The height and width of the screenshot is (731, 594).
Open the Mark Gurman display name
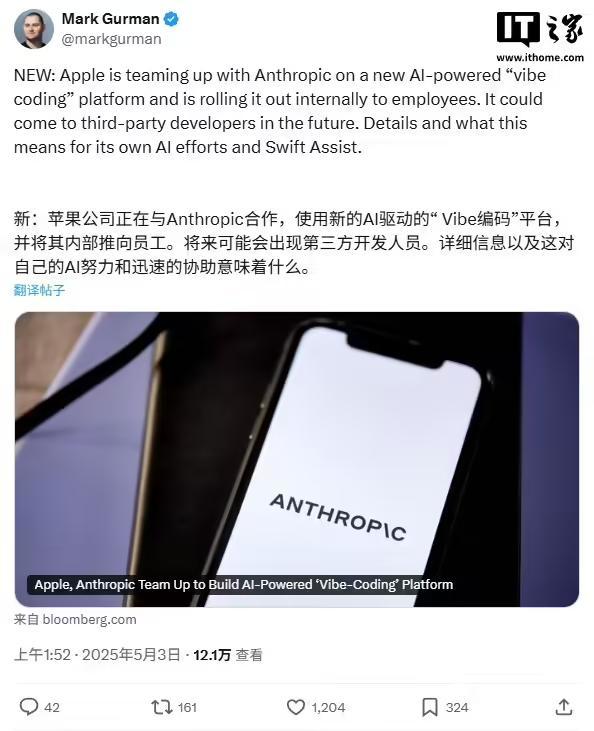pos(111,19)
